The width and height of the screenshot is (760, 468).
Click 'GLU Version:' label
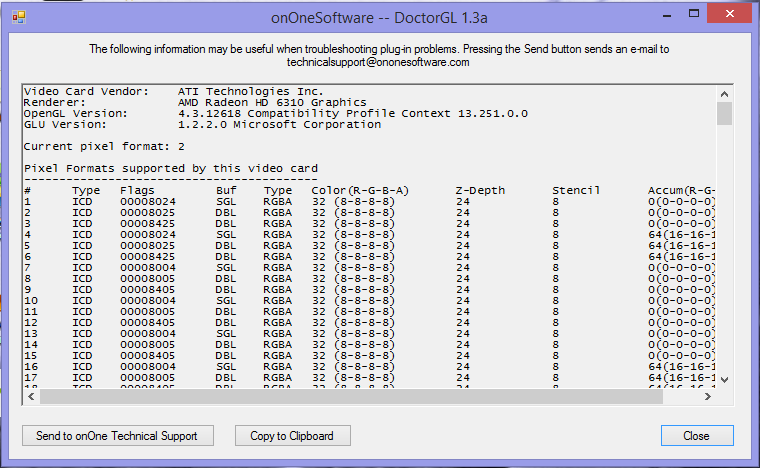coord(65,125)
